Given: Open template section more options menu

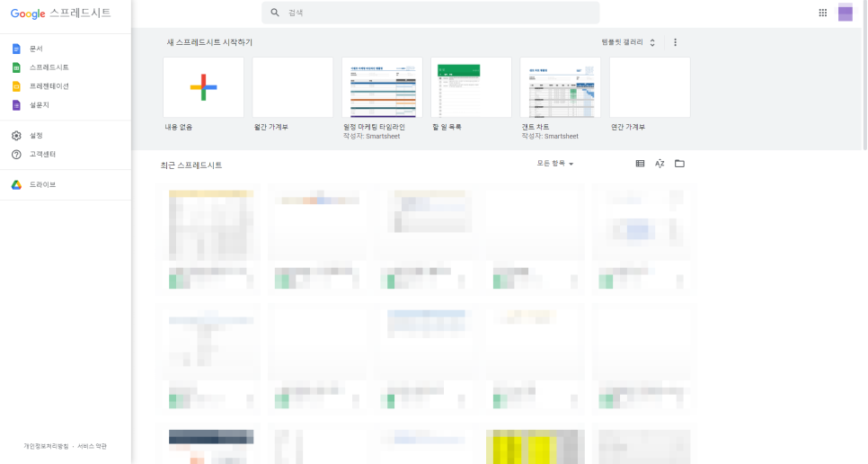Looking at the screenshot, I should pos(675,42).
